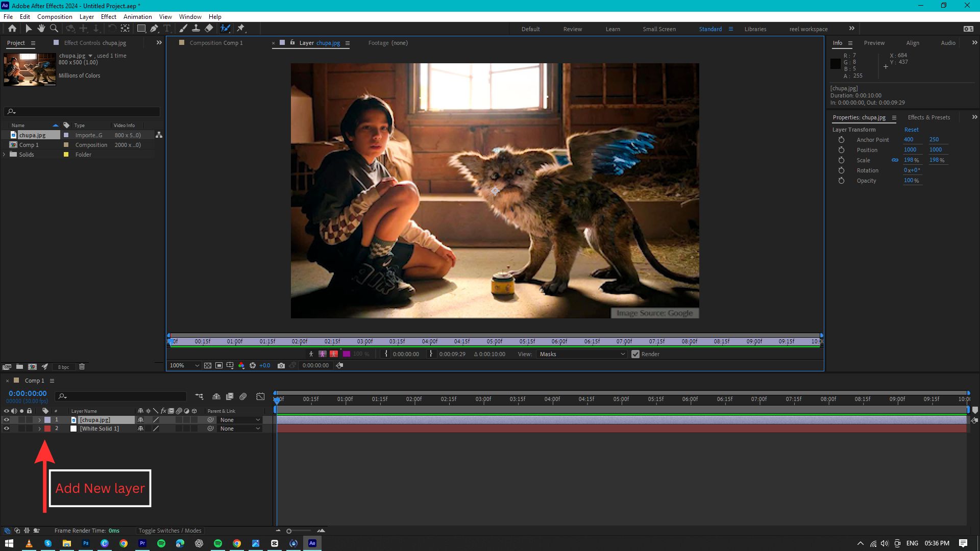Viewport: 980px width, 551px height.
Task: Take a snapshot with the camera icon
Action: click(281, 365)
